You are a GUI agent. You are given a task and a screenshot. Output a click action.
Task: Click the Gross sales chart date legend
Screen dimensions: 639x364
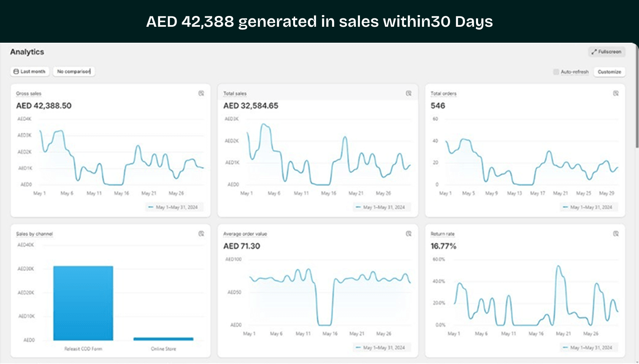pyautogui.click(x=173, y=207)
